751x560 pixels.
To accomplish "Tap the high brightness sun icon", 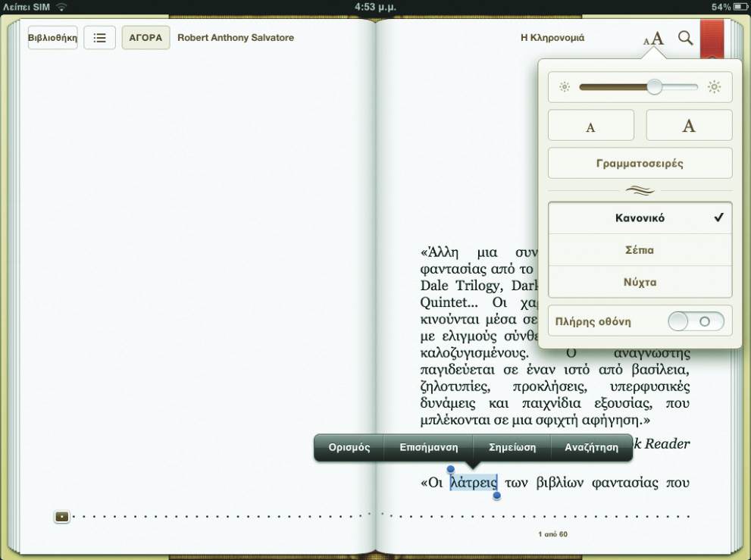I will [x=714, y=87].
